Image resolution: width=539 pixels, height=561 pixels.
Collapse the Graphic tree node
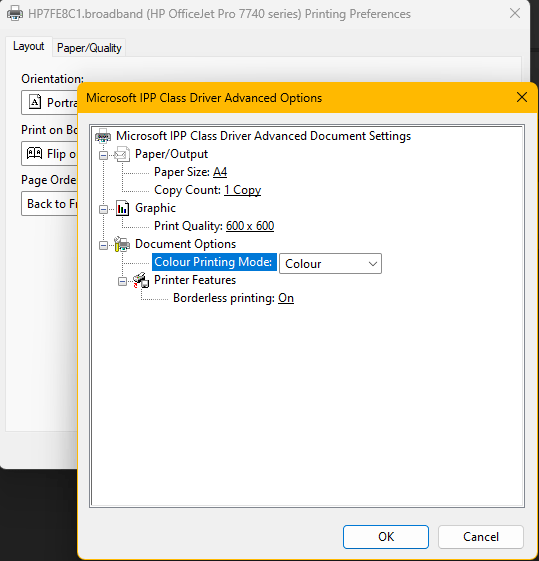point(103,209)
